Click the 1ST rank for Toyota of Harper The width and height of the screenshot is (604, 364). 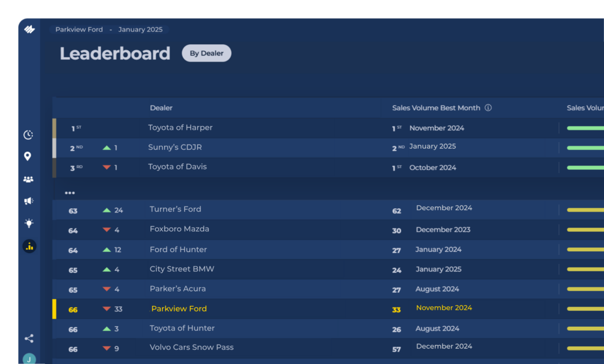click(x=76, y=128)
